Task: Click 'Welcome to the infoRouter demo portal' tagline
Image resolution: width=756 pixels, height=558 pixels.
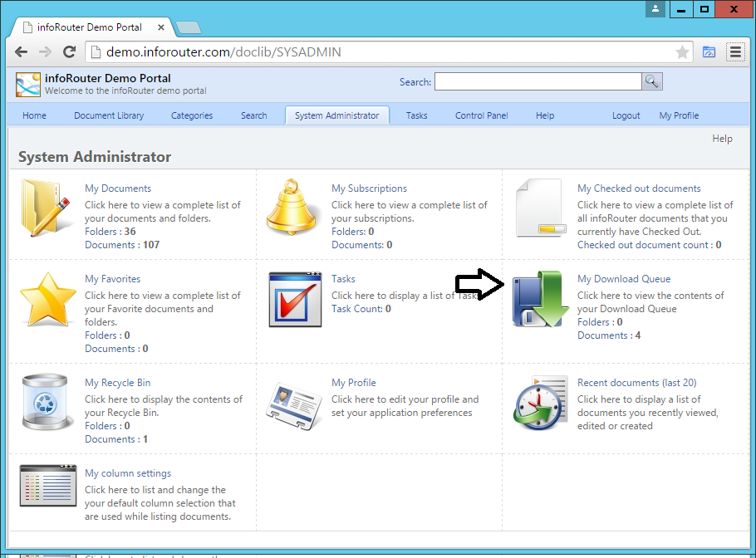Action: (125, 91)
